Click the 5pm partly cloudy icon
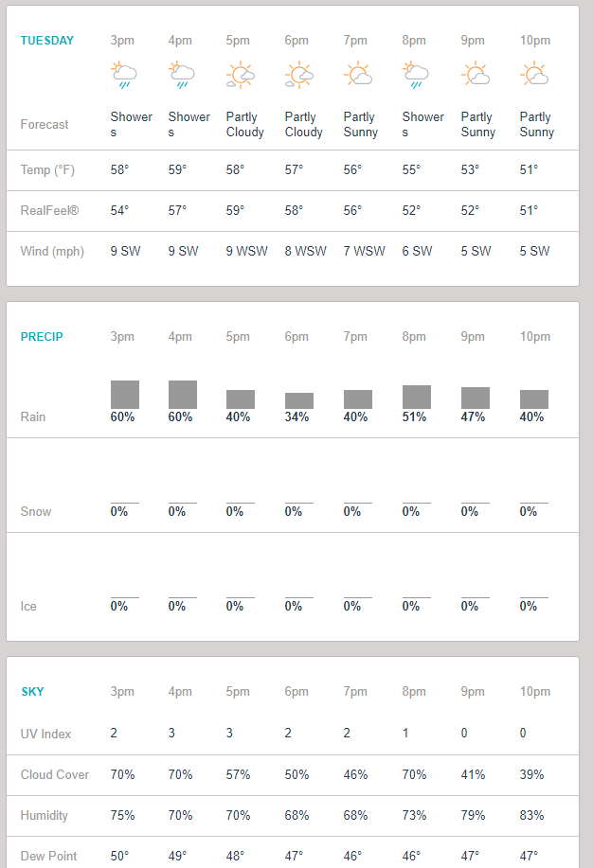Image resolution: width=593 pixels, height=868 pixels. (x=241, y=75)
